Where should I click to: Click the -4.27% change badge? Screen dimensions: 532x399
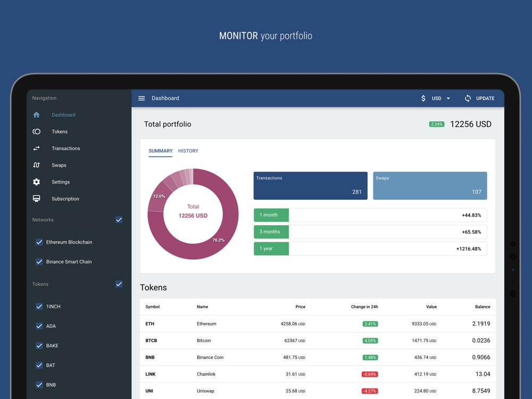(x=370, y=391)
